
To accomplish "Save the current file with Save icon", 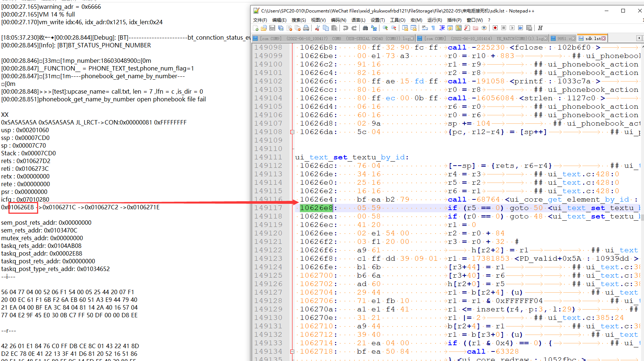I will coord(272,28).
